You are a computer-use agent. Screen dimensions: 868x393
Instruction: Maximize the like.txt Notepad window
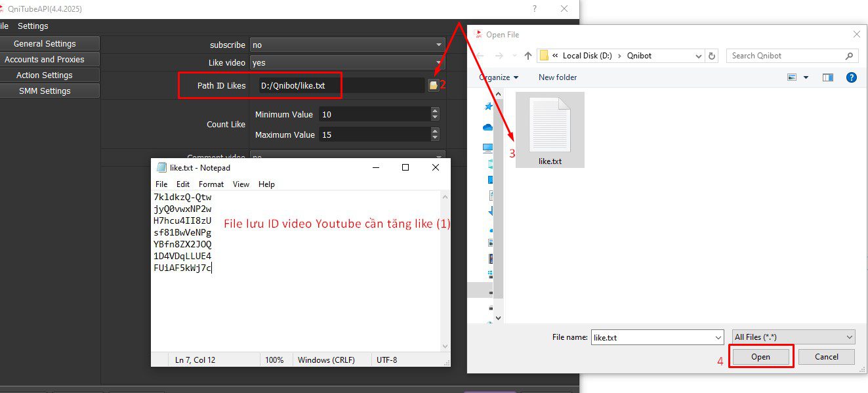[x=405, y=167]
